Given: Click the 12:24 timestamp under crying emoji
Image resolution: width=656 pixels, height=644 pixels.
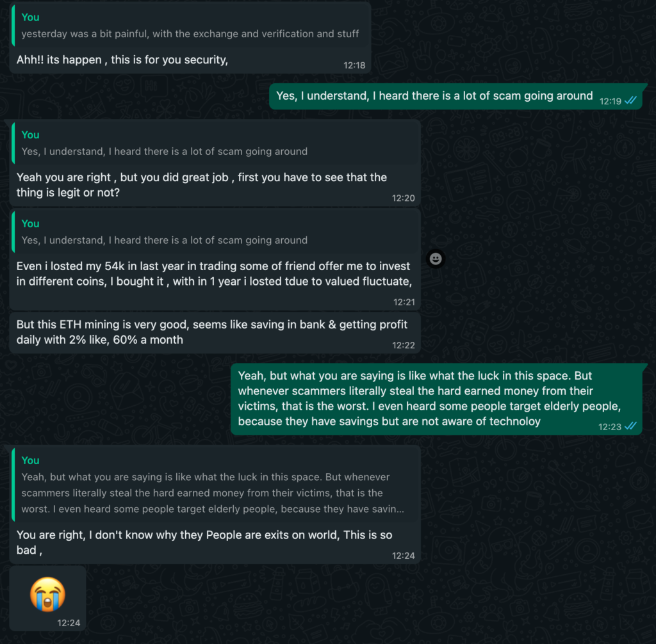Looking at the screenshot, I should [x=69, y=623].
